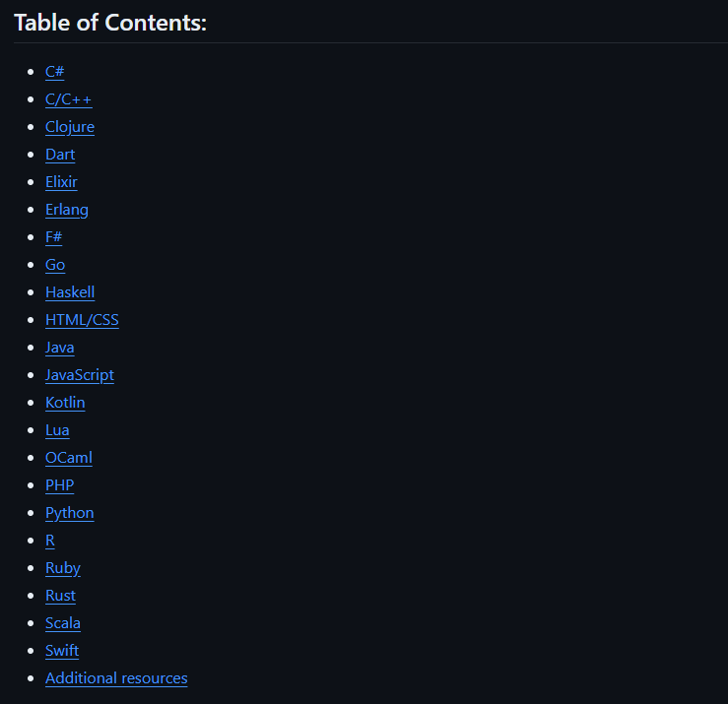Open the Additional resources link
Image resolution: width=728 pixels, height=704 pixels.
click(x=116, y=678)
